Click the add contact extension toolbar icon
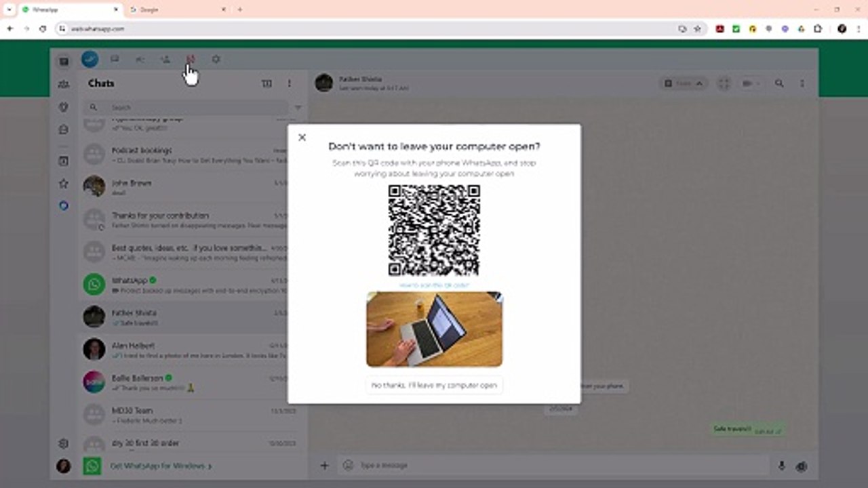Screen dimensions: 868x488 165,59
